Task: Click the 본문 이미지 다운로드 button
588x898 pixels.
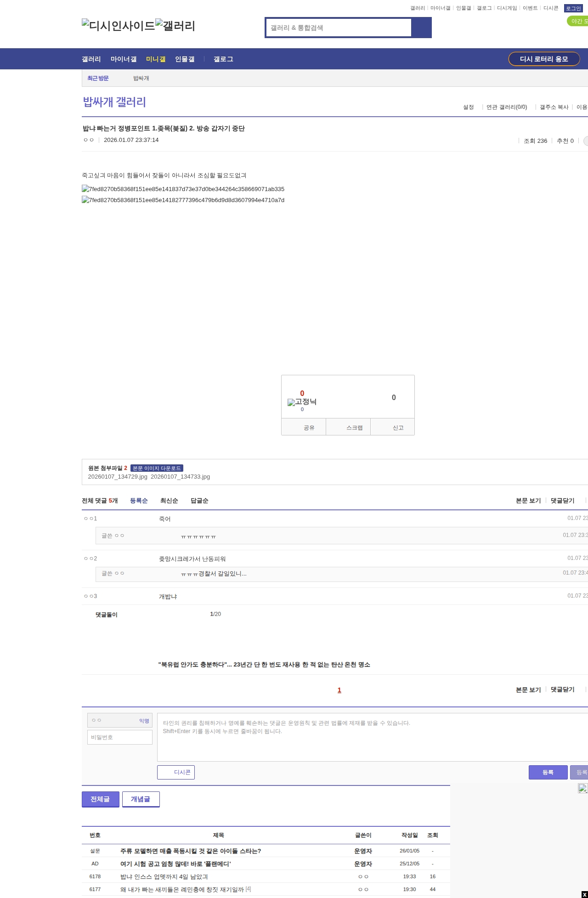Action: 157,468
